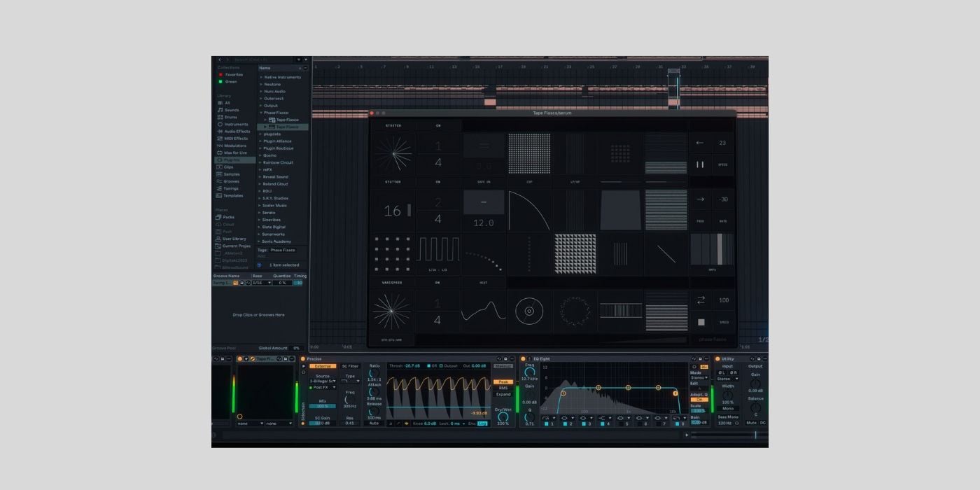The image size is (980, 490).
Task: Click the Tags field showing Phase Fiasco
Action: pyautogui.click(x=283, y=250)
